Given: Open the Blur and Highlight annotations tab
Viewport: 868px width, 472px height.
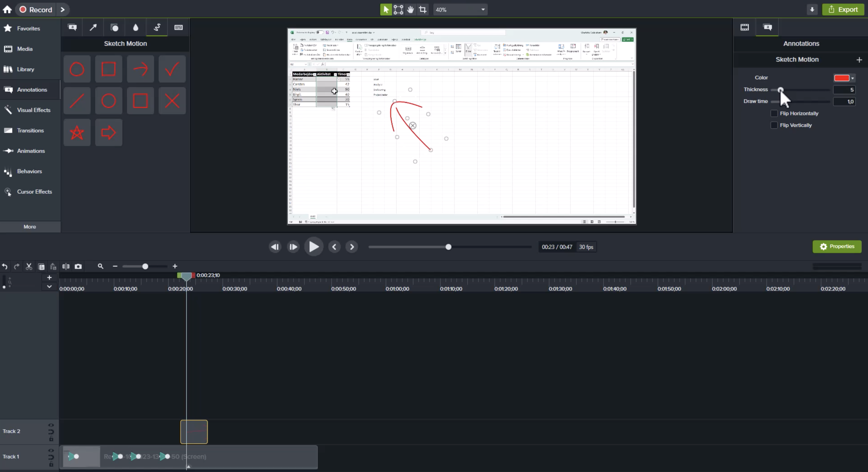Looking at the screenshot, I should click(136, 27).
